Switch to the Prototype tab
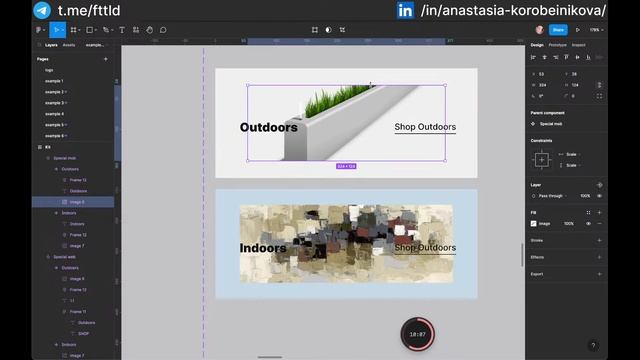The height and width of the screenshot is (360, 640). click(x=558, y=45)
